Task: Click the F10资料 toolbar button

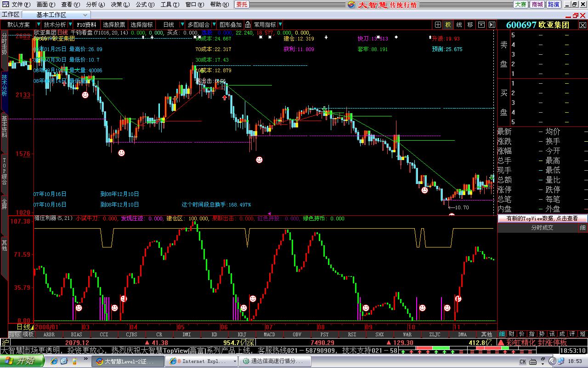Action: click(x=86, y=24)
